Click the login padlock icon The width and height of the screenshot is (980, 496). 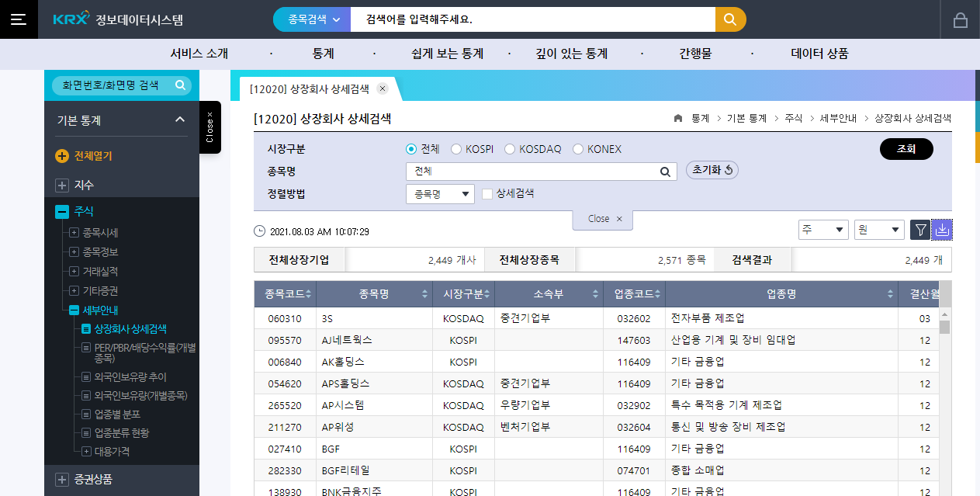961,19
